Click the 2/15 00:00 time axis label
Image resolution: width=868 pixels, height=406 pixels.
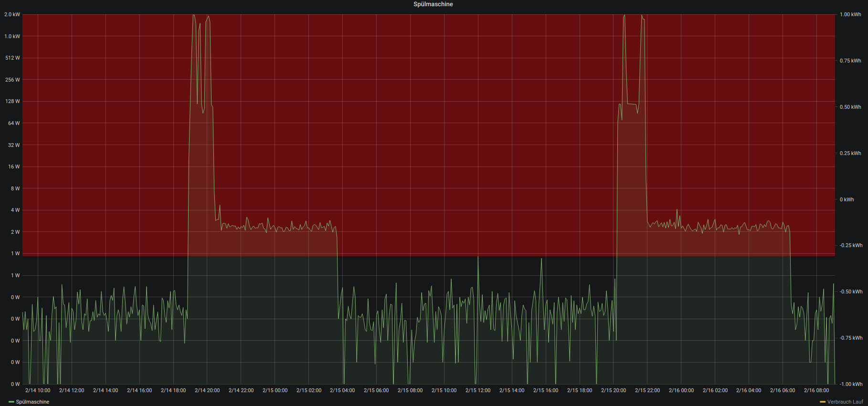tap(275, 390)
